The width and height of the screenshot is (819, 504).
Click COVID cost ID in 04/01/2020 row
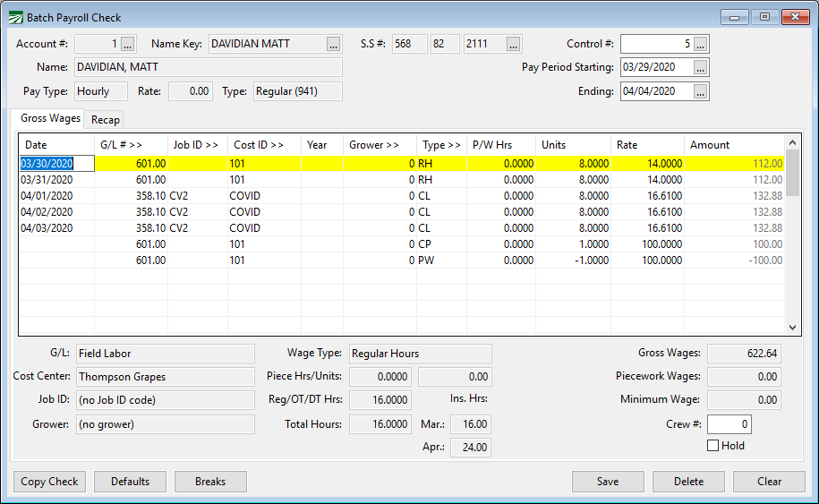[x=264, y=196]
